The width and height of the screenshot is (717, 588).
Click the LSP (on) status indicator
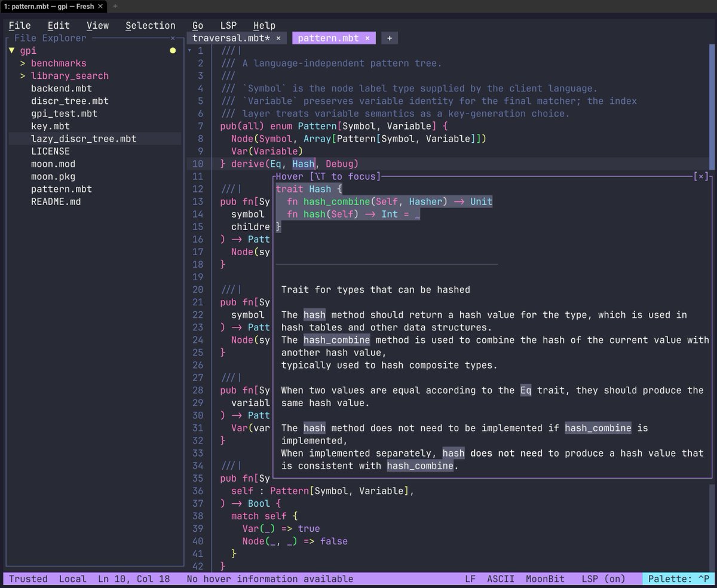tap(603, 579)
